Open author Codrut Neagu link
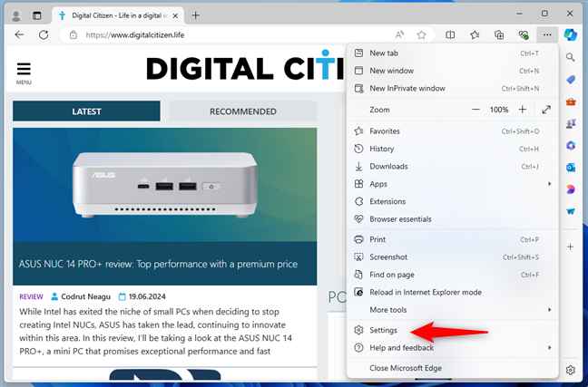The image size is (588, 387). tap(86, 296)
